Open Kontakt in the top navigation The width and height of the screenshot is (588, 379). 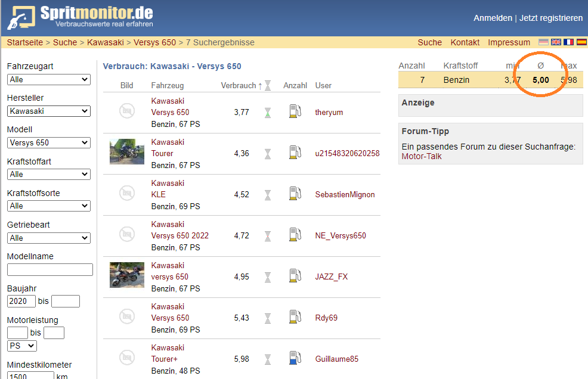pos(465,42)
